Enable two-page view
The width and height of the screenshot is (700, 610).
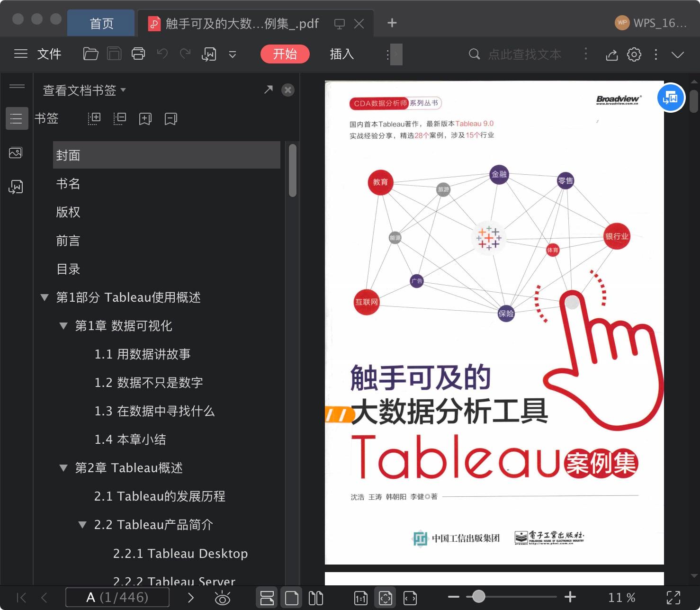[x=316, y=598]
